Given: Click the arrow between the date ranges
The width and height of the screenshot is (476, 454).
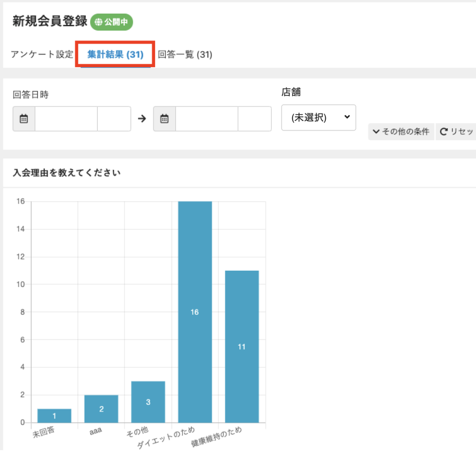Looking at the screenshot, I should click(x=142, y=119).
